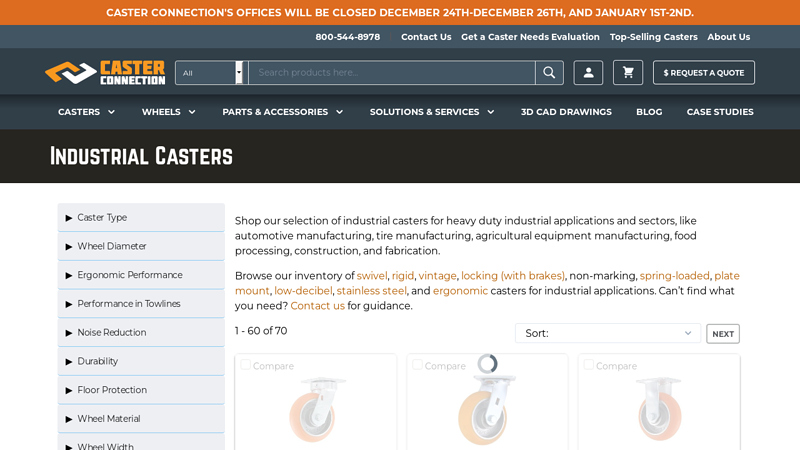
Task: Open the Casters navigation menu
Action: click(86, 112)
